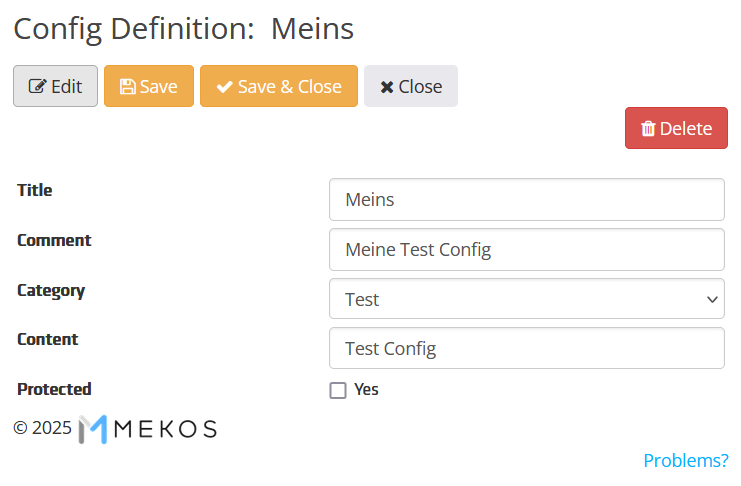Select the Content field with Test Config
The width and height of the screenshot is (741, 486).
point(526,348)
